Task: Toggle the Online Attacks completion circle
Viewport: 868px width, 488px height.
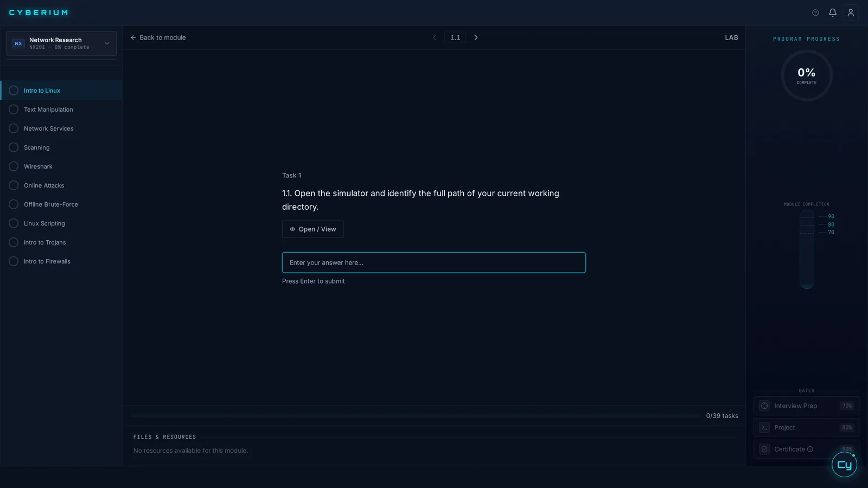Action: click(x=14, y=185)
